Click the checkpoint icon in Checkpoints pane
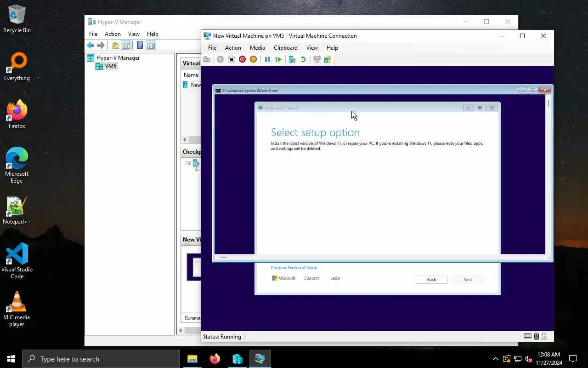The height and width of the screenshot is (368, 588). [x=196, y=163]
